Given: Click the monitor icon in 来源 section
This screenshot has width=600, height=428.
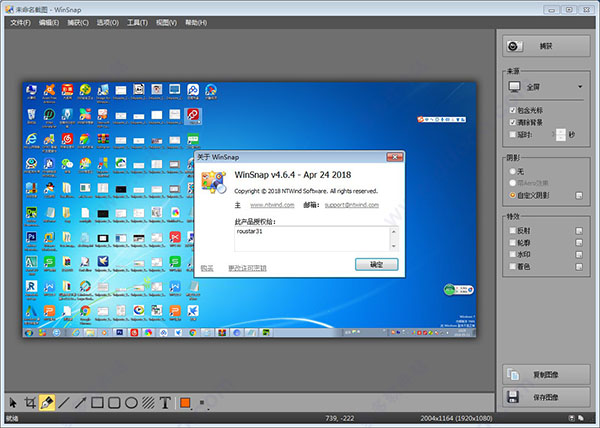Looking at the screenshot, I should click(514, 87).
